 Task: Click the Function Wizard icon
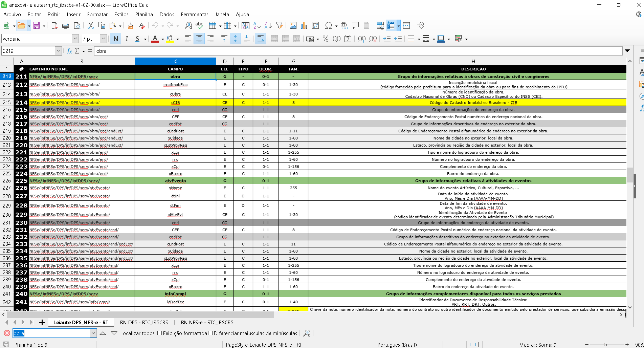(69, 51)
